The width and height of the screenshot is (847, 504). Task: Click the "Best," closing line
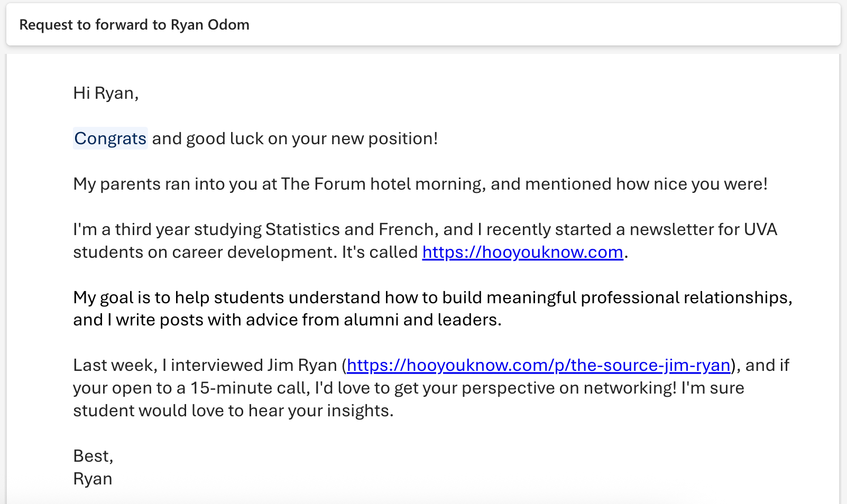[93, 456]
